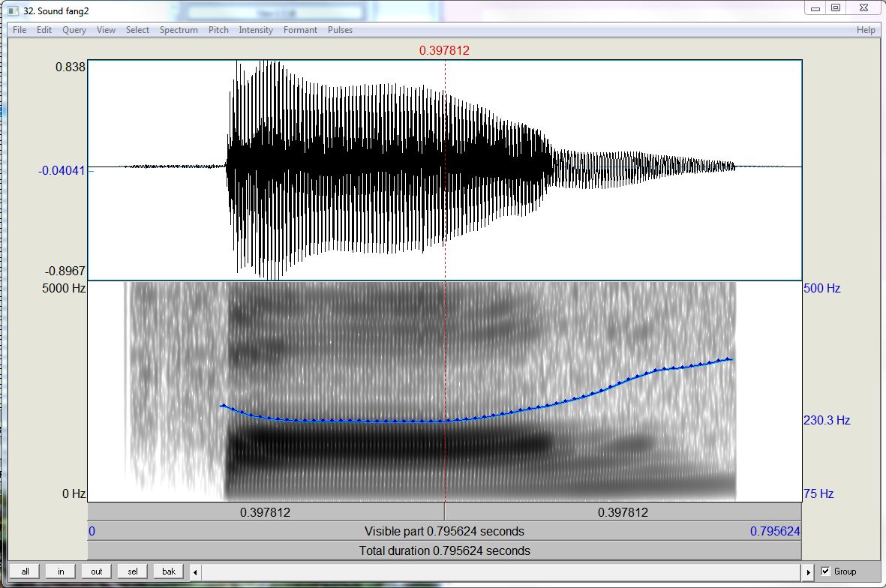Image resolution: width=886 pixels, height=588 pixels.
Task: Open the Help menu
Action: coord(866,30)
